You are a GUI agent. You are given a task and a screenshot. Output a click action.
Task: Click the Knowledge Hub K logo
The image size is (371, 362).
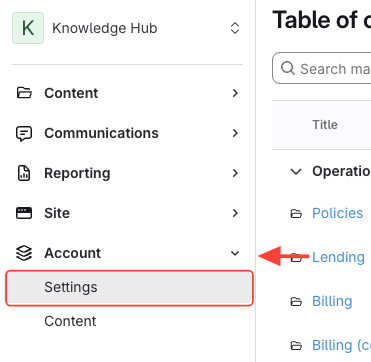[28, 28]
